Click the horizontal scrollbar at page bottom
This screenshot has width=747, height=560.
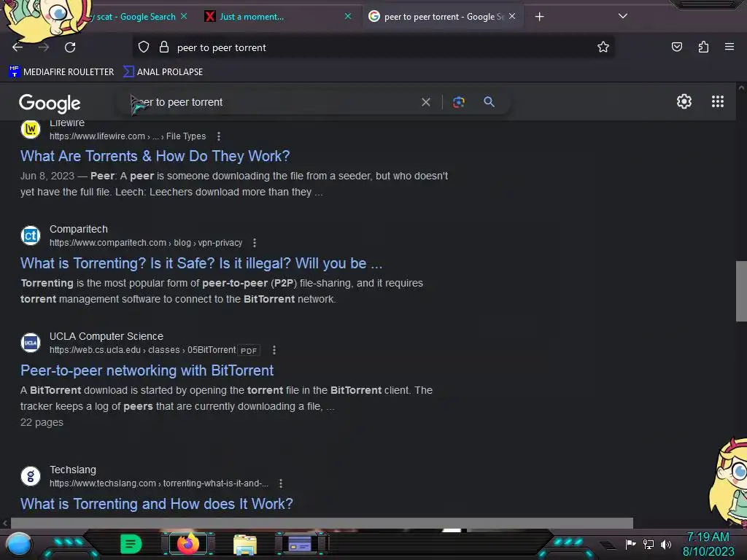tap(322, 523)
